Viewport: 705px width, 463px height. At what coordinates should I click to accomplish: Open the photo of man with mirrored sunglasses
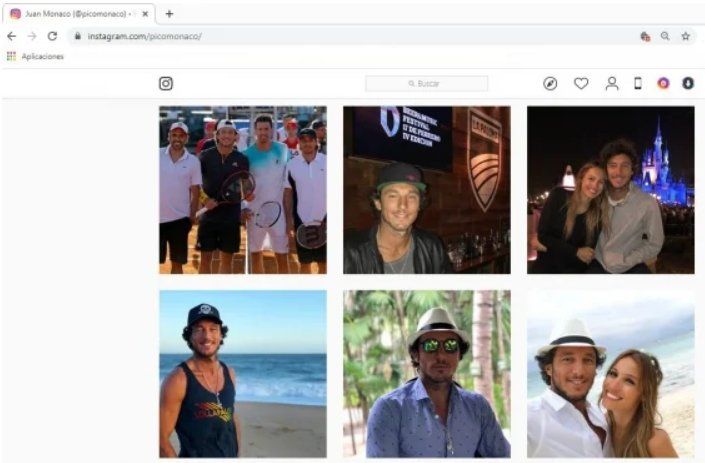point(427,374)
